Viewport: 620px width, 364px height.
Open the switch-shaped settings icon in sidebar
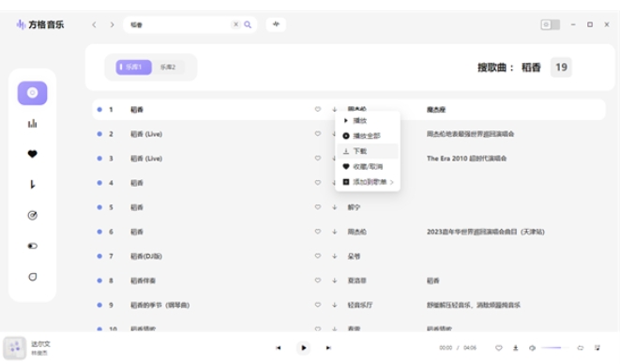click(33, 246)
